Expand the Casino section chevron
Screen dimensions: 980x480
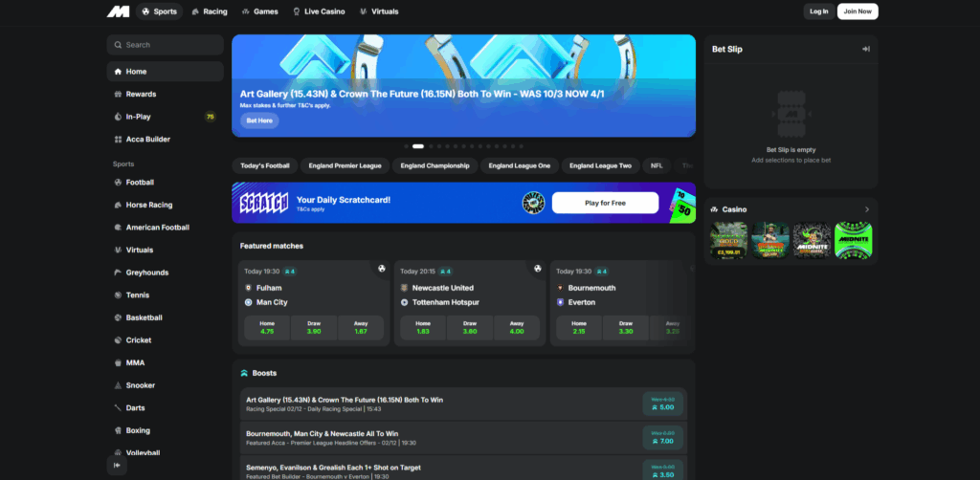pos(866,209)
